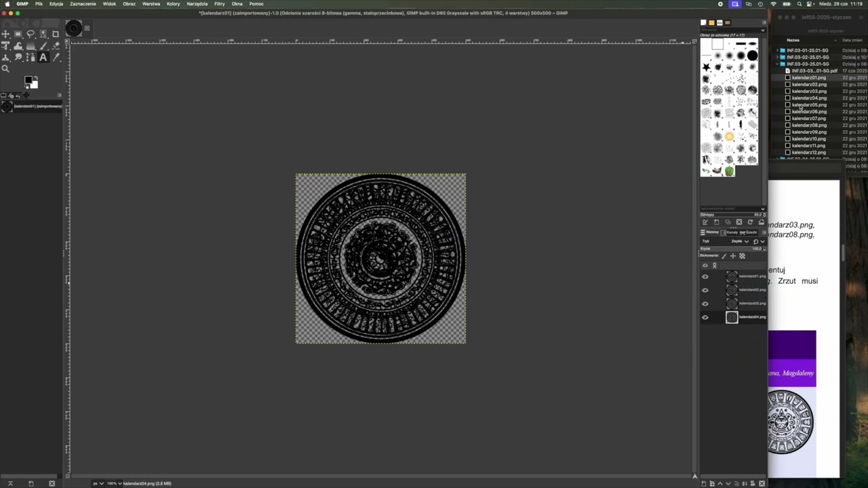This screenshot has height=488, width=868.
Task: Open the brushes dock tab menu
Action: [x=764, y=22]
